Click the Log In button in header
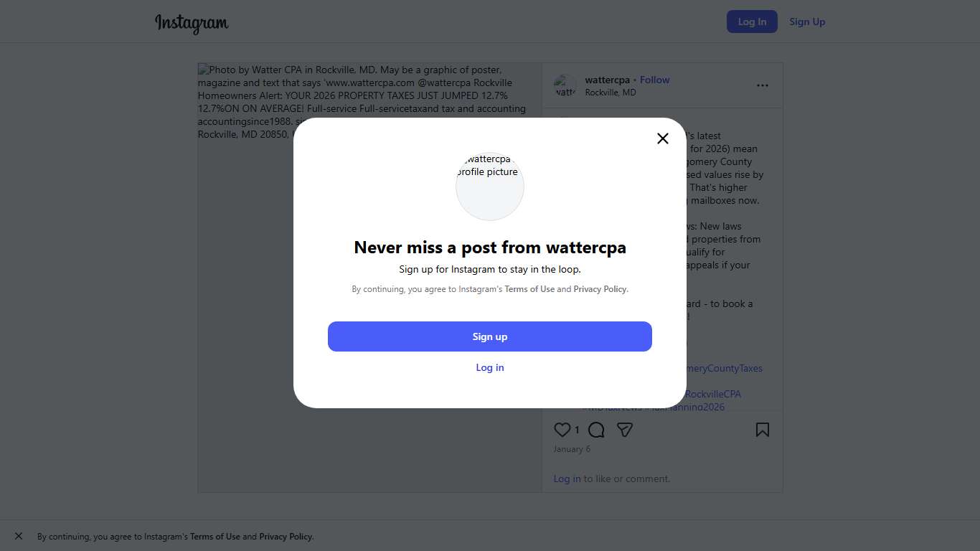Viewport: 980px width, 551px height. click(752, 22)
